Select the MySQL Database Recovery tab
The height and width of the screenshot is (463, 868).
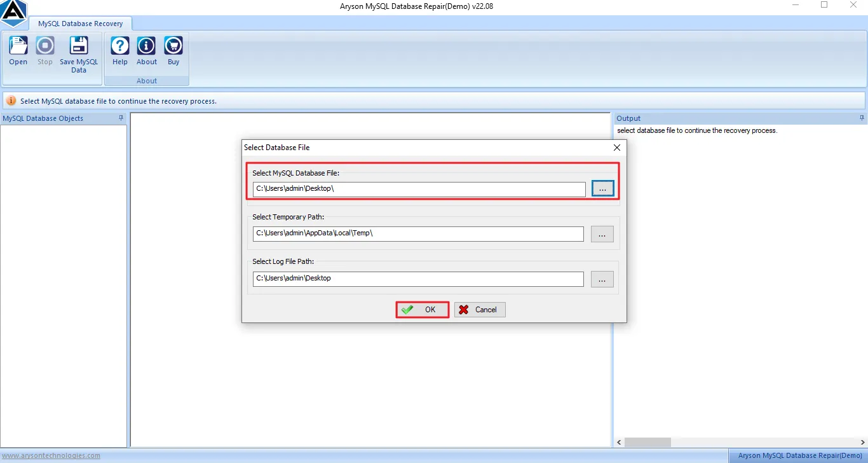click(80, 24)
